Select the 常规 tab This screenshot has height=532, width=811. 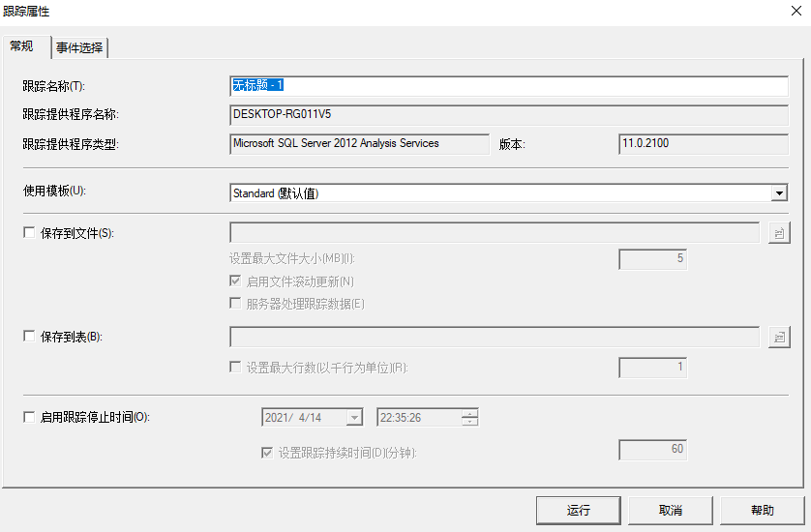click(x=26, y=46)
